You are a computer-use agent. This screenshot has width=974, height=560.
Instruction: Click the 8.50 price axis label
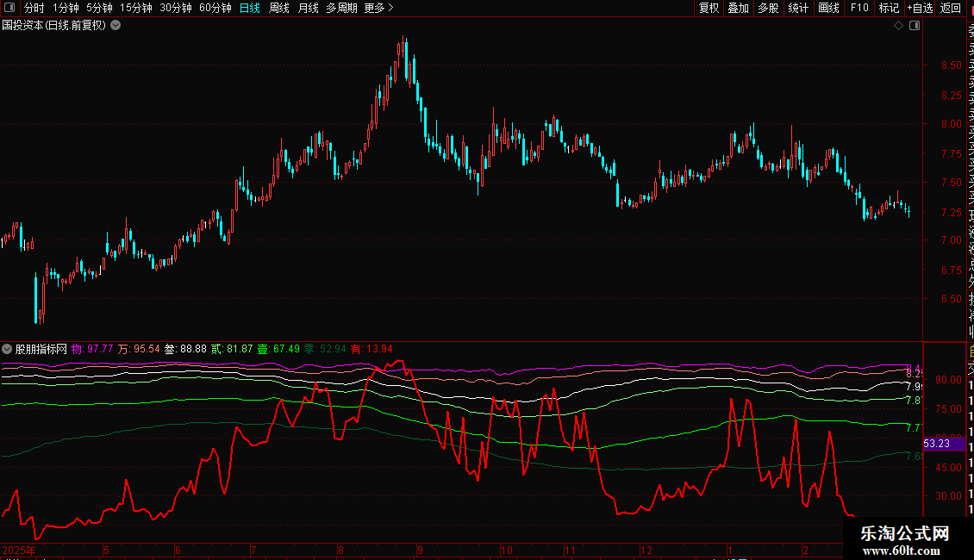click(x=951, y=65)
